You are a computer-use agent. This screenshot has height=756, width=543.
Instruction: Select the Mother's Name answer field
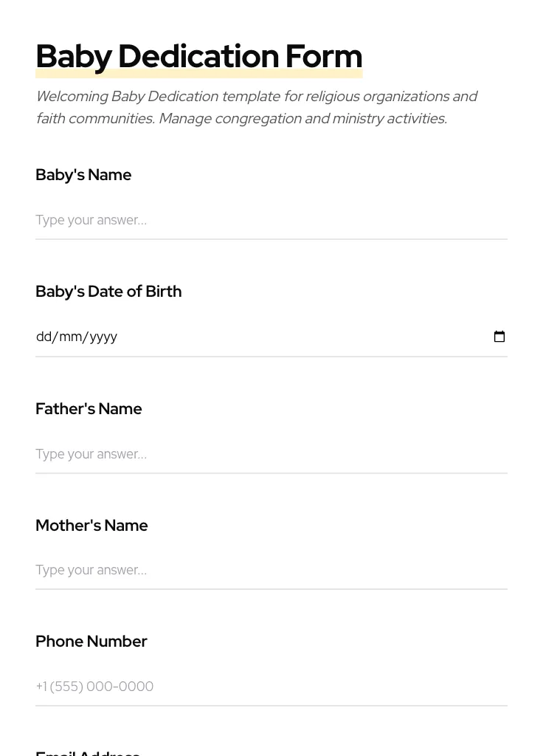[271, 570]
